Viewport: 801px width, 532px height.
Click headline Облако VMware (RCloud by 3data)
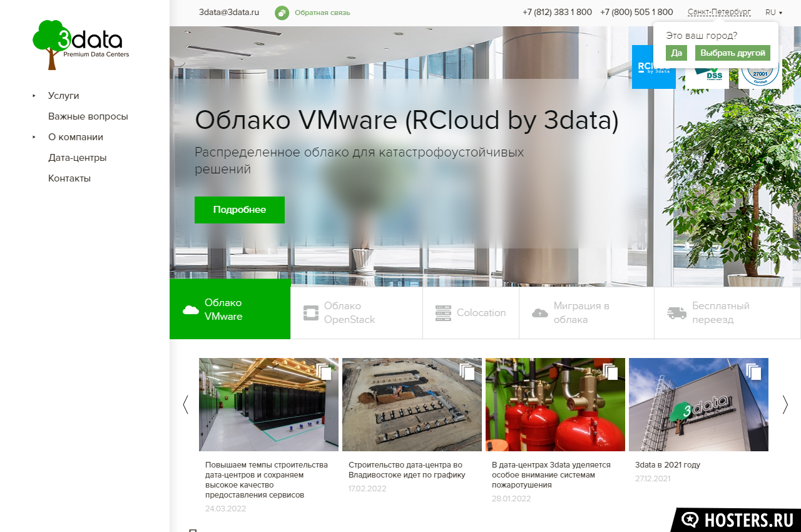[x=407, y=121]
